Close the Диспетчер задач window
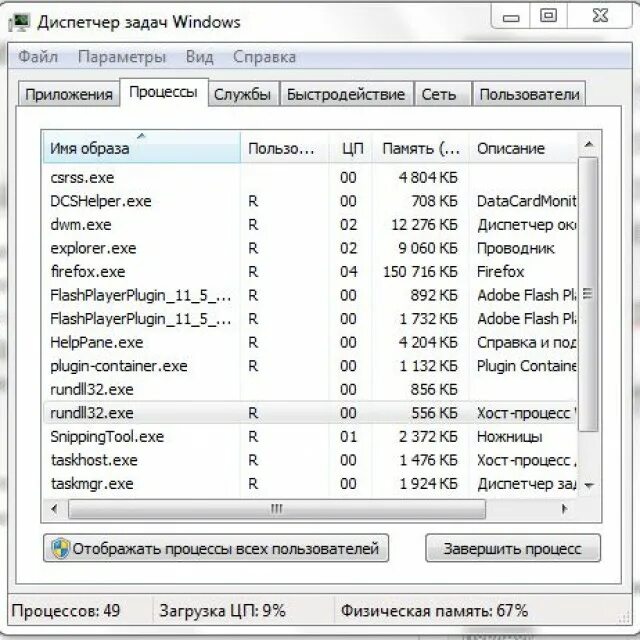This screenshot has height=640, width=640. (x=600, y=16)
